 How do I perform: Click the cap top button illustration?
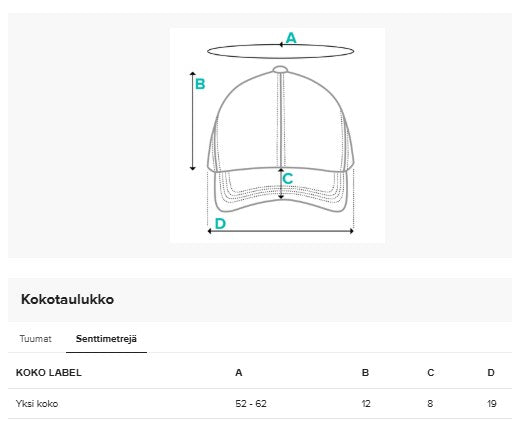[x=280, y=69]
